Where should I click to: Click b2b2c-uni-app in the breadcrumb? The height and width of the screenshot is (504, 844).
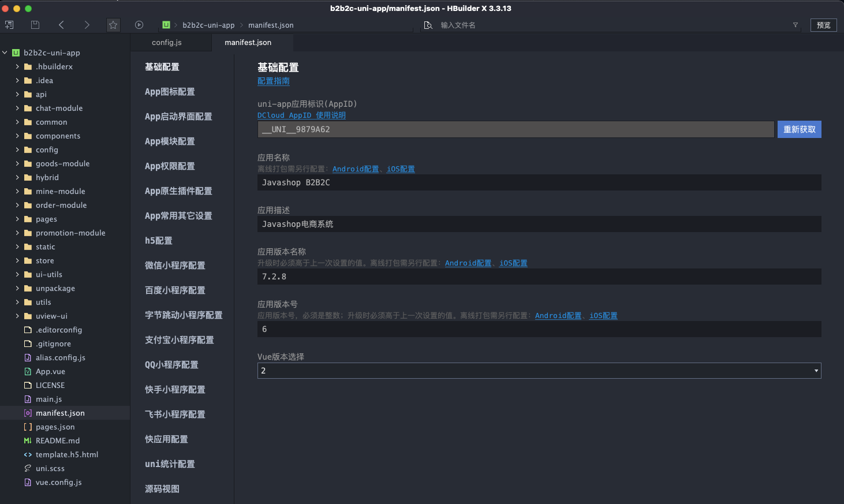click(x=208, y=25)
